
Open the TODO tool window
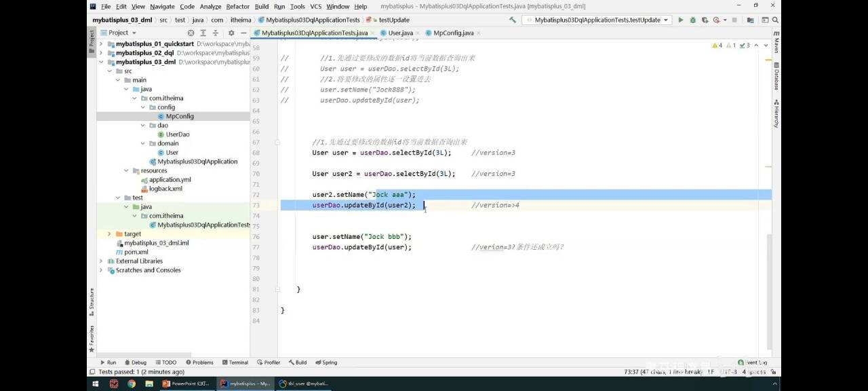[x=165, y=362]
